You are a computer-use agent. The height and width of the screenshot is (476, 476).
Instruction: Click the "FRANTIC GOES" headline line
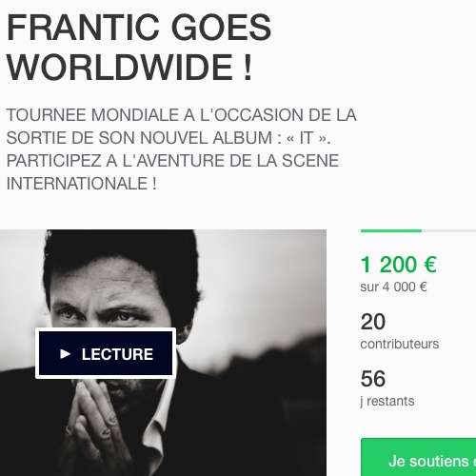[139, 28]
